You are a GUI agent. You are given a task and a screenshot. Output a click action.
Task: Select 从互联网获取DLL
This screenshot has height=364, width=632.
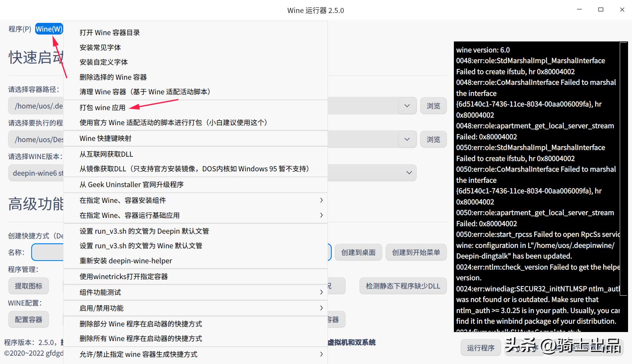pyautogui.click(x=106, y=154)
